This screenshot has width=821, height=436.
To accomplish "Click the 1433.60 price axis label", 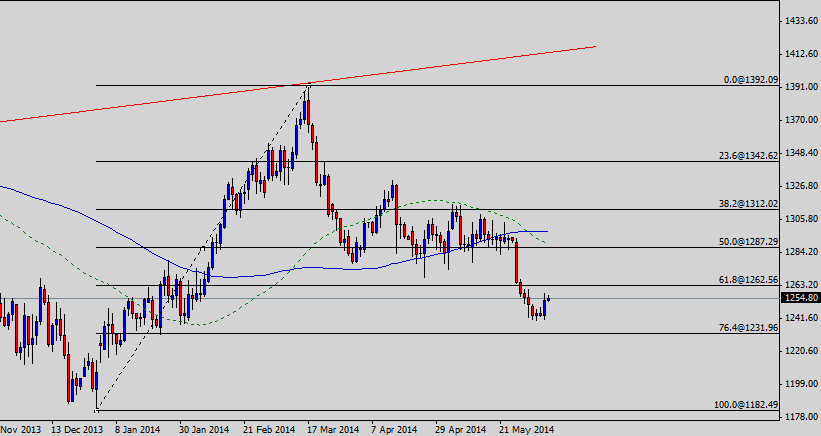I will [x=799, y=21].
